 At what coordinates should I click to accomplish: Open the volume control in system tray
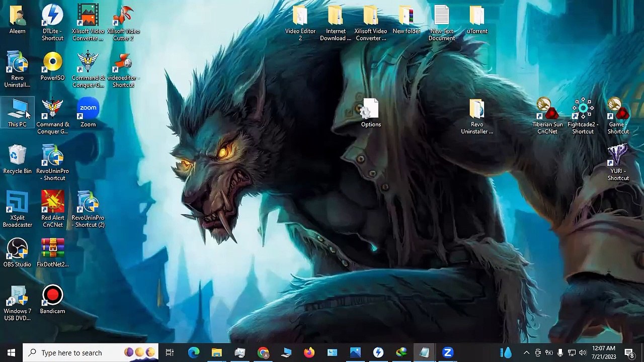(x=583, y=353)
